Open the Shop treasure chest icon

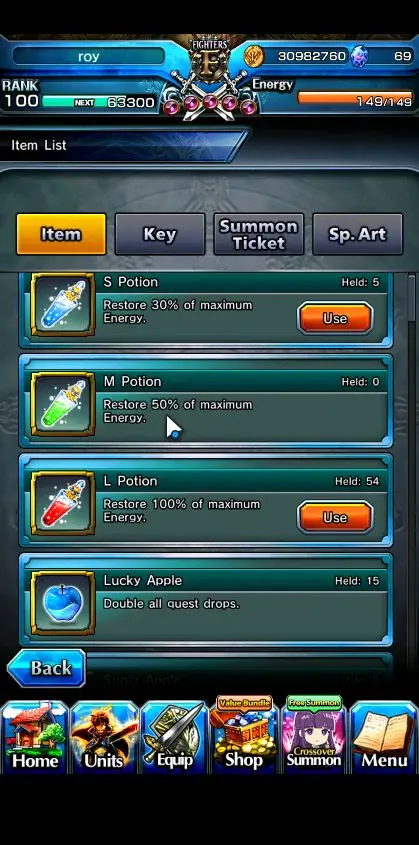point(244,734)
